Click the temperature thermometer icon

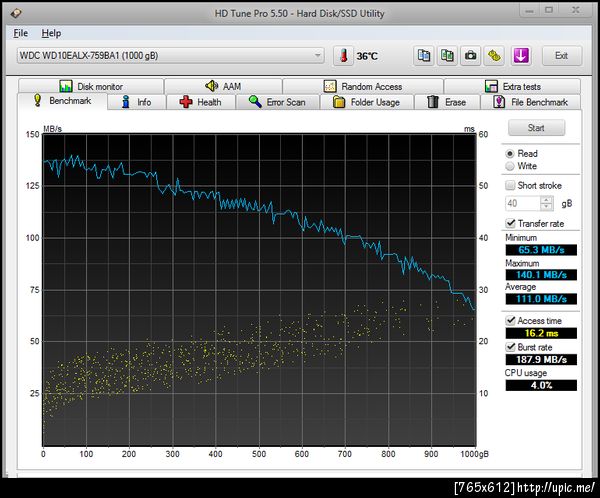tap(343, 56)
